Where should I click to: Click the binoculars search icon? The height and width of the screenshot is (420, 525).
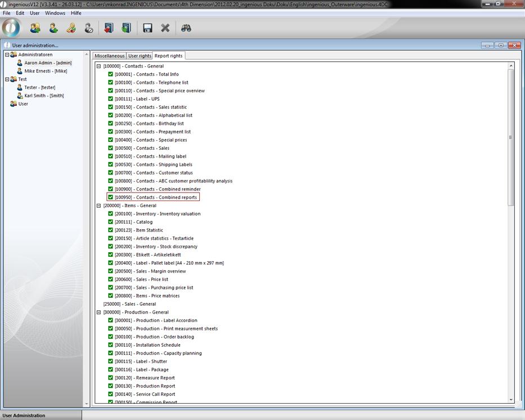(186, 28)
